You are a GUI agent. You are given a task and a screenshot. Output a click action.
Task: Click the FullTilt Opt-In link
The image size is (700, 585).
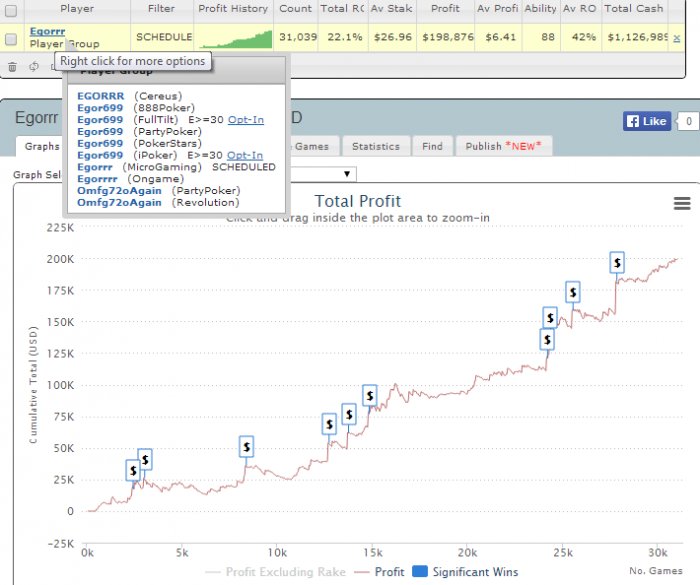pyautogui.click(x=246, y=119)
